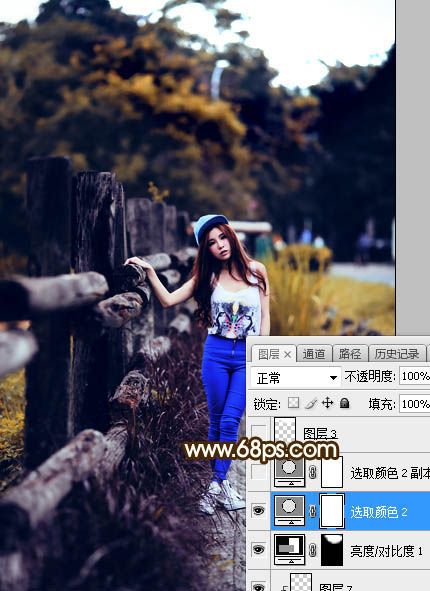The height and width of the screenshot is (591, 430).
Task: Select the 图层 3 layer name
Action: pyautogui.click(x=320, y=434)
